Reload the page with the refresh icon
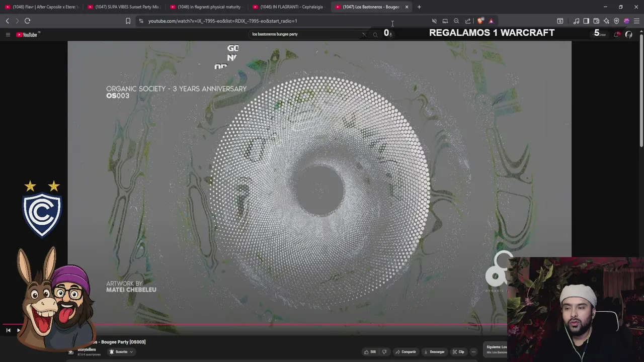 (x=27, y=21)
